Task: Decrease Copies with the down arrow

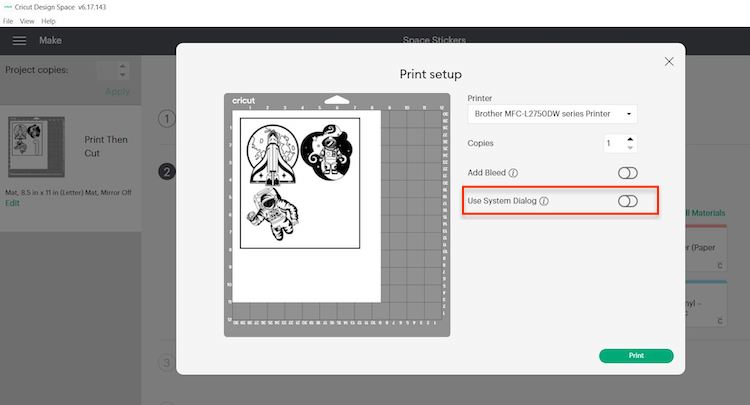Action: (x=630, y=148)
